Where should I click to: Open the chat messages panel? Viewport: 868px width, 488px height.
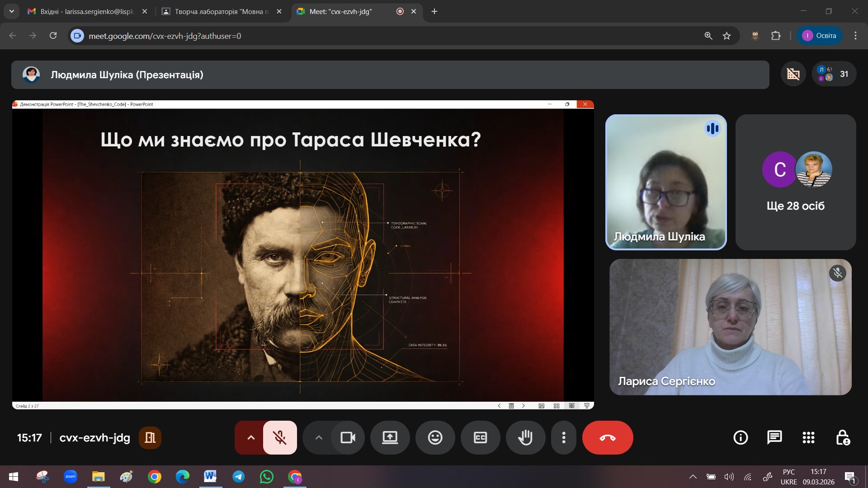(774, 437)
